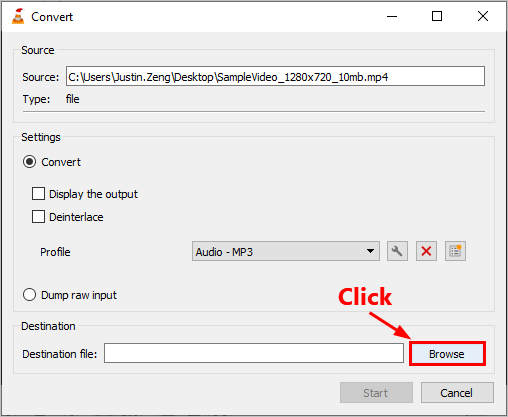
Task: Cancel the conversion dialog
Action: coord(457,393)
